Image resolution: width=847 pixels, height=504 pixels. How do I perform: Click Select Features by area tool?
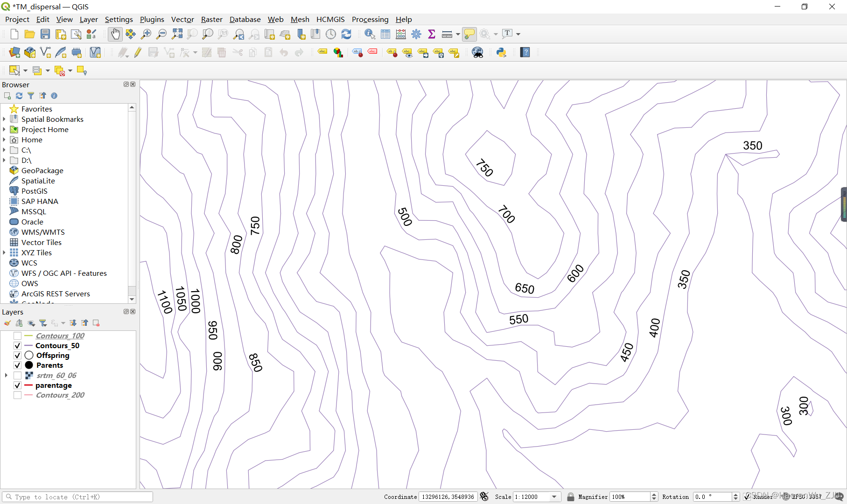[x=14, y=70]
